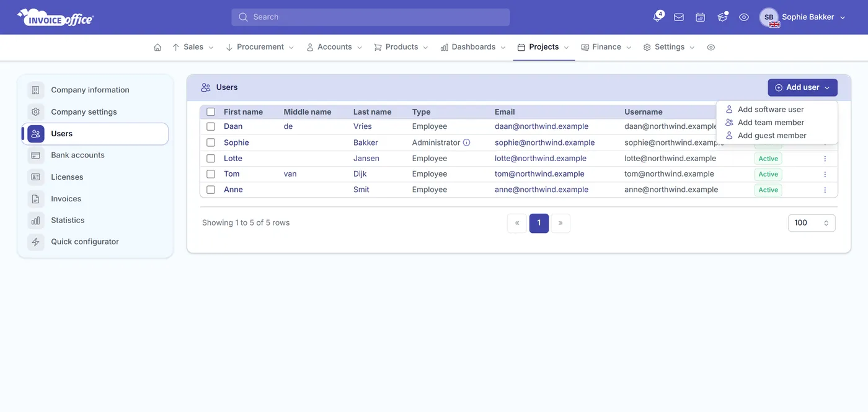Expand the Dashboards menu
Screen dimensions: 868x412
(473, 47)
